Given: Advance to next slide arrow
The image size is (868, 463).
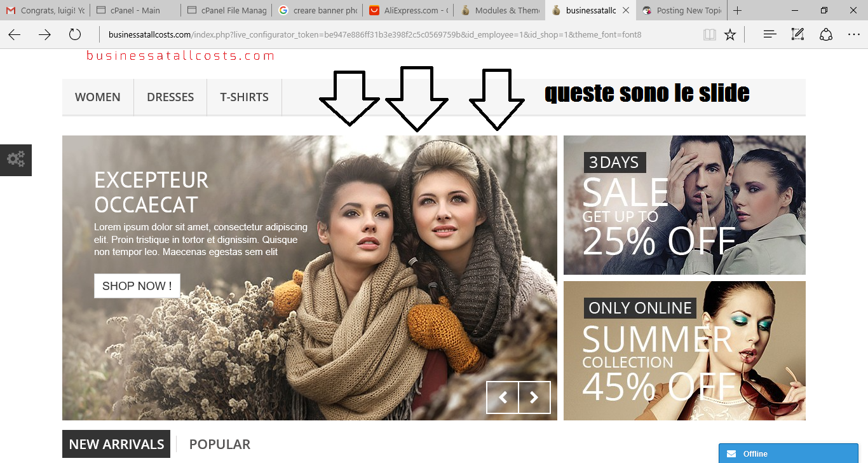Looking at the screenshot, I should click(x=534, y=397).
